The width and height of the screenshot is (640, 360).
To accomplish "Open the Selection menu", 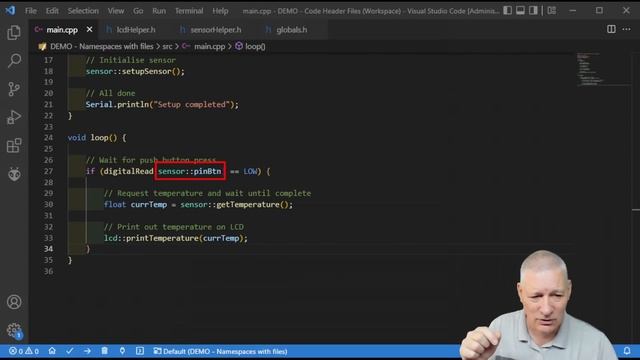I will tap(83, 11).
